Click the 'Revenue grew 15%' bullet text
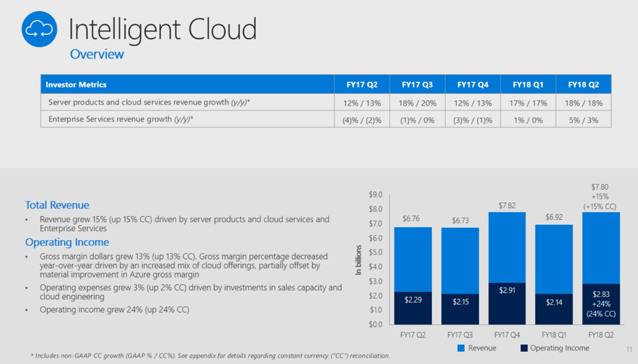The width and height of the screenshot is (638, 364). [184, 224]
